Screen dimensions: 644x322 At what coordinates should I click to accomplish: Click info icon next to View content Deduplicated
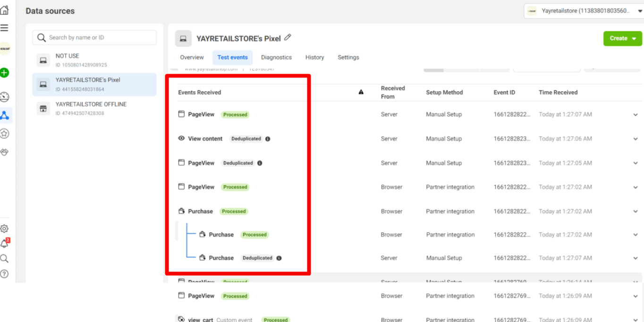268,139
